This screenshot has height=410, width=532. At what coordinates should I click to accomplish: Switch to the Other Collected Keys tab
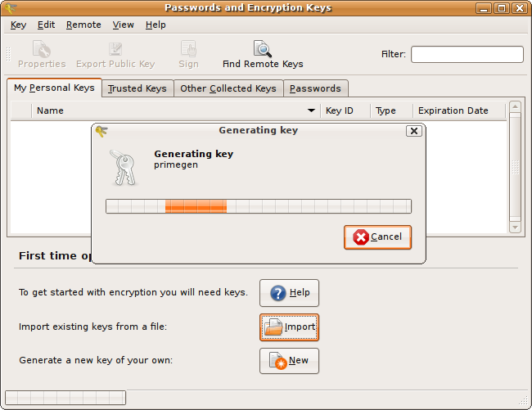pyautogui.click(x=228, y=88)
